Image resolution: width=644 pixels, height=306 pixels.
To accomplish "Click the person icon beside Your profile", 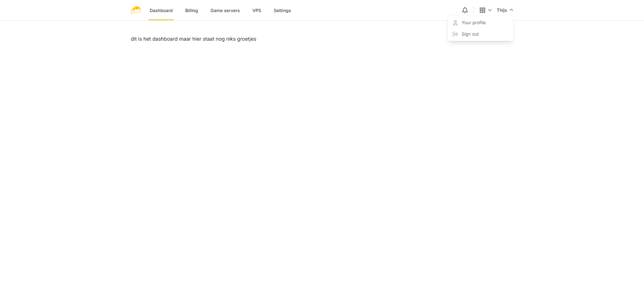I will click(x=455, y=23).
